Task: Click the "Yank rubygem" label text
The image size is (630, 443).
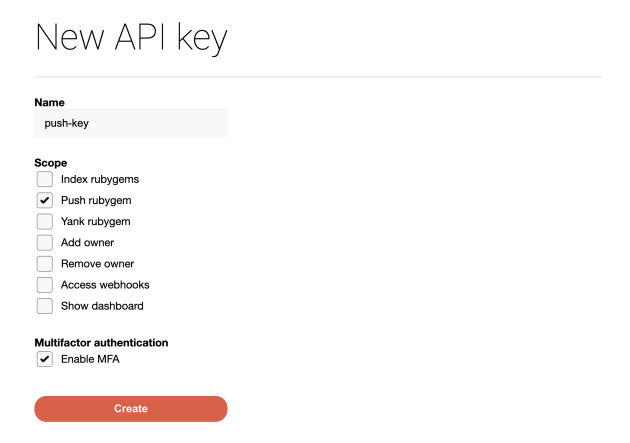Action: [x=96, y=221]
